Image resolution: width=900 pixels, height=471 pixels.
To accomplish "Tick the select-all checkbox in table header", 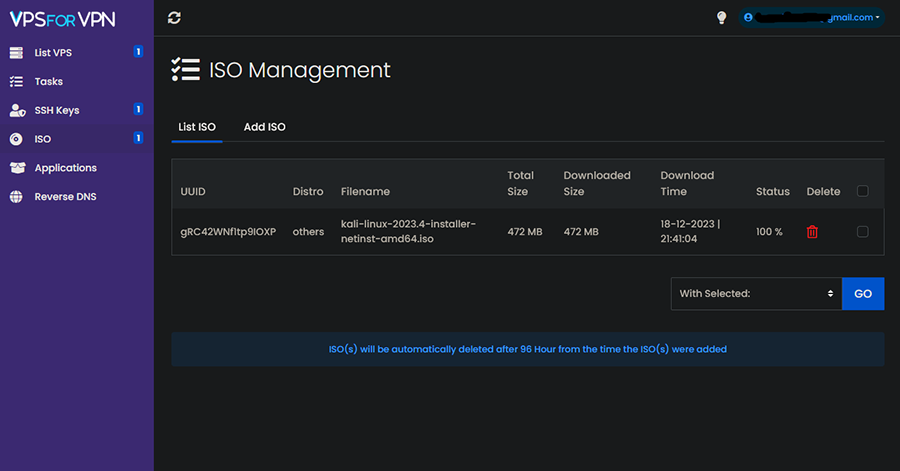I will [x=862, y=191].
